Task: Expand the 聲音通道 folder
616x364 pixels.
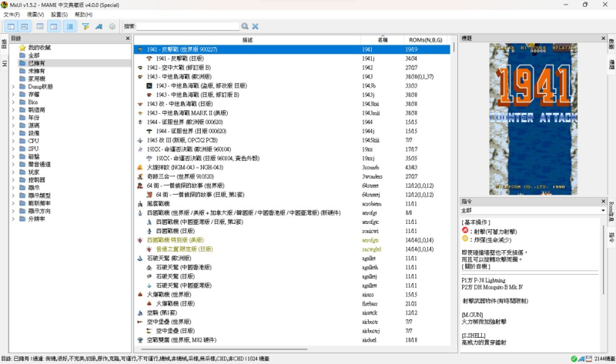Action: tap(13, 164)
